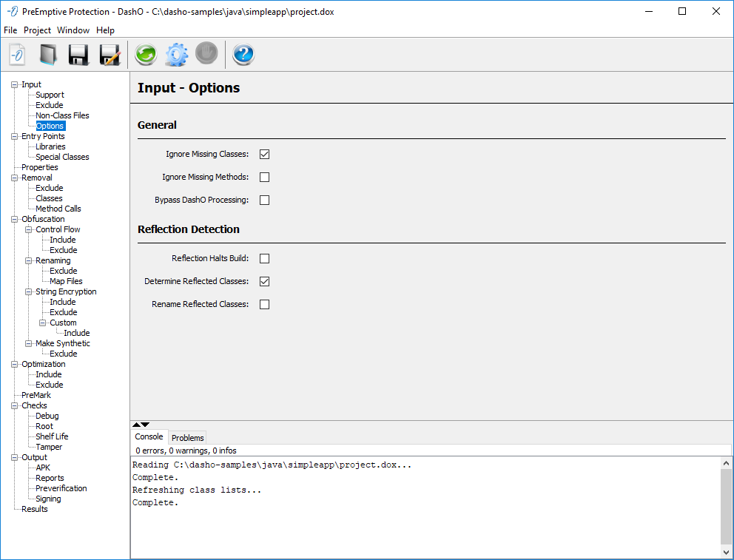Click the console scrollbar down arrow
734x560 pixels.
pyautogui.click(x=726, y=552)
